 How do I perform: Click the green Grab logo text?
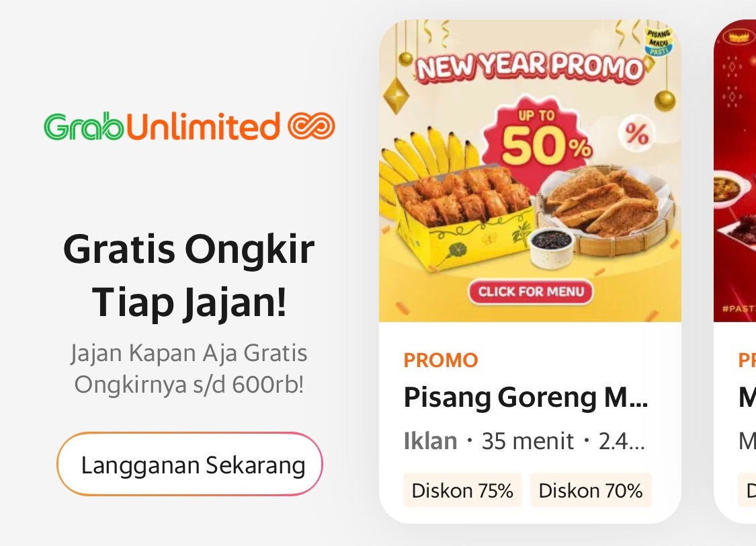coord(84,126)
